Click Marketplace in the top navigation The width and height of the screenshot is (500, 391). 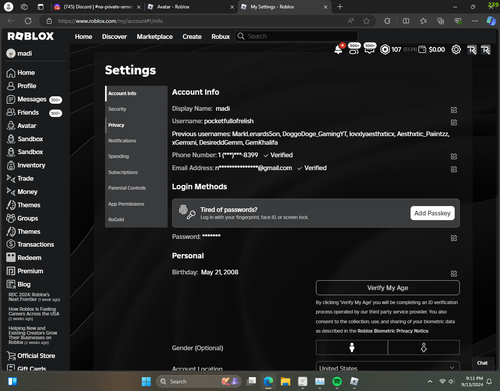tap(155, 37)
